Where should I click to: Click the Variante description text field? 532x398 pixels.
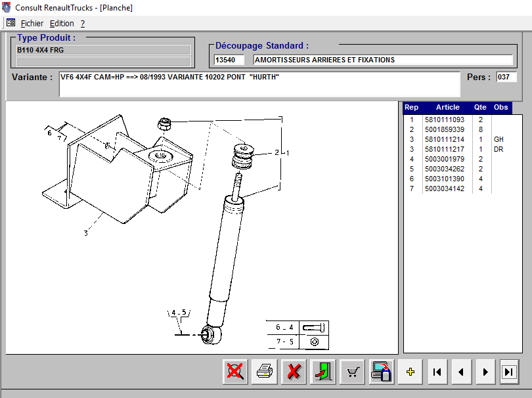tap(259, 84)
